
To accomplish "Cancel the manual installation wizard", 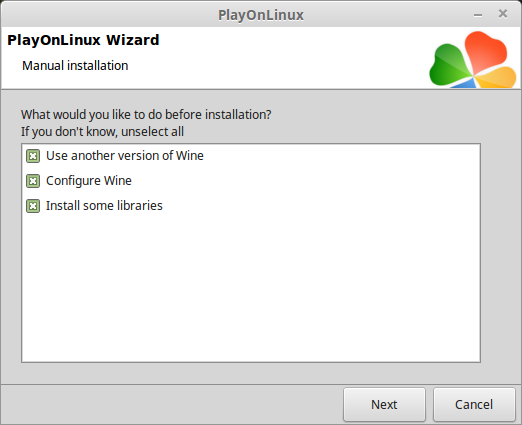I will (474, 404).
